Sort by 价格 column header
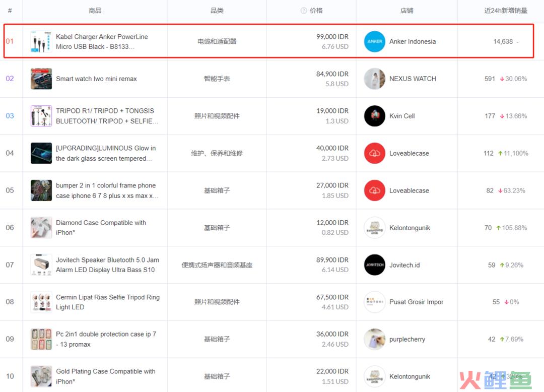Viewport: 544px width, 392px height. [316, 11]
